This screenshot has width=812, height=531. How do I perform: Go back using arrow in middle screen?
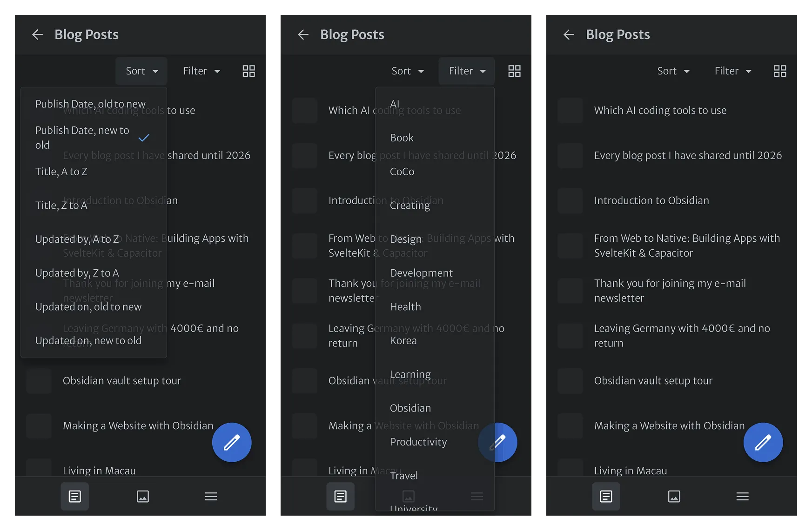[x=303, y=34]
